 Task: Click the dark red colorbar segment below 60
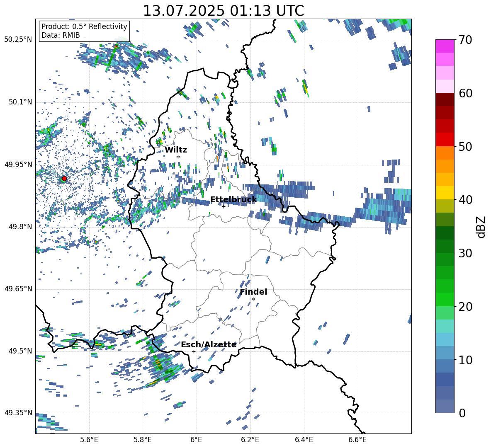(x=445, y=99)
